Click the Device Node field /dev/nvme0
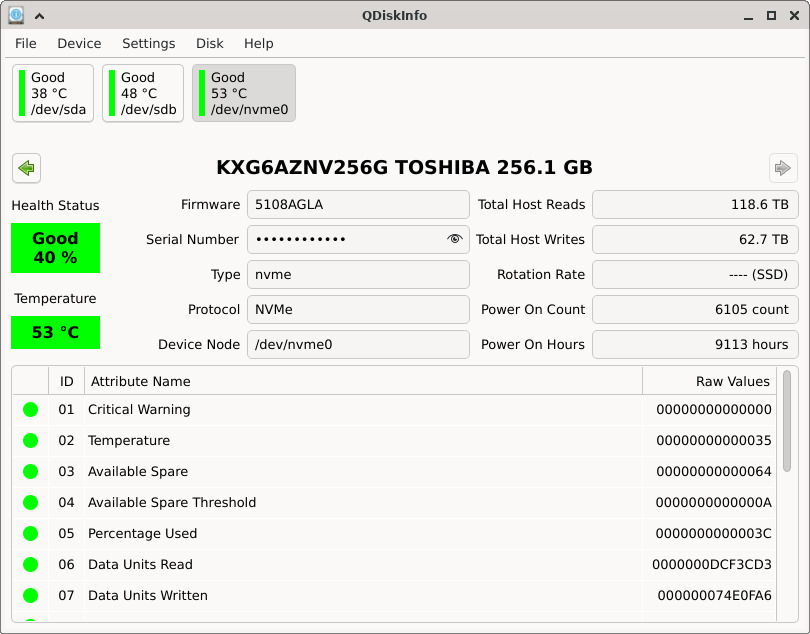The width and height of the screenshot is (810, 634). (x=358, y=345)
